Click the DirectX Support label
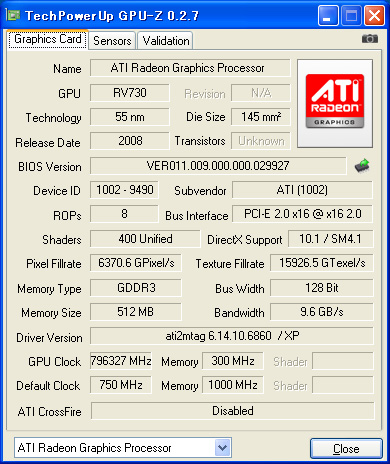Screen dimensions: 390x464 pos(245,240)
